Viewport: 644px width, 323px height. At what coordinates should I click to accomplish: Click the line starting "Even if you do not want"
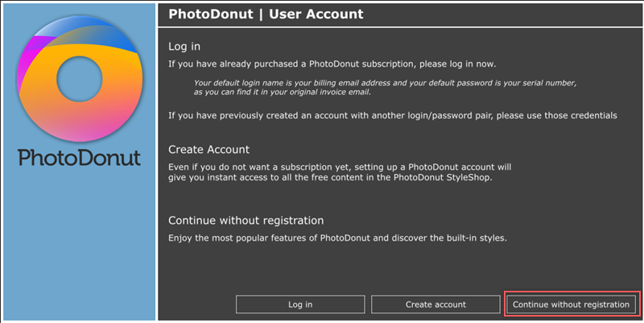click(341, 167)
